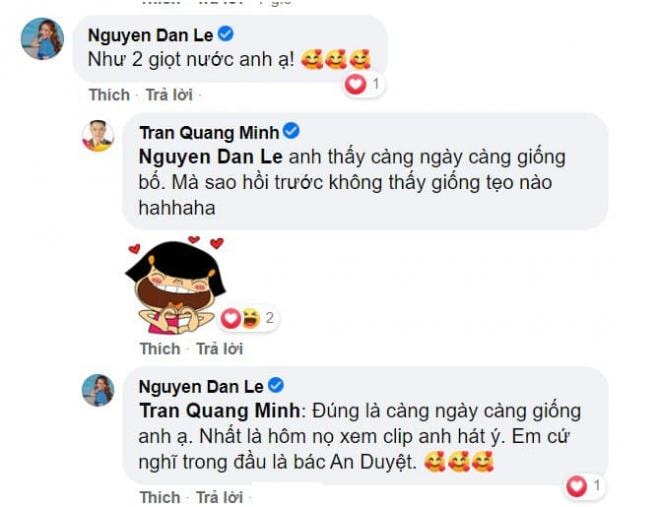The width and height of the screenshot is (660, 507).
Task: Open Nguyen Dan Le avatar on bottom reply
Action: point(98,390)
